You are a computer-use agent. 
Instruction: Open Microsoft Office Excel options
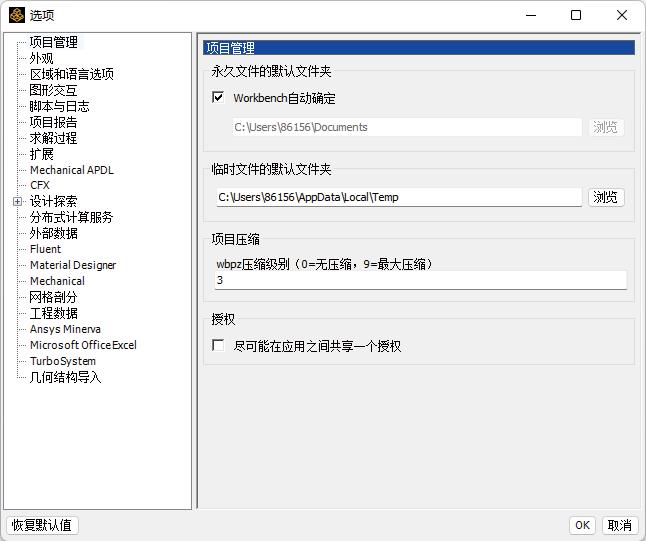[x=83, y=345]
